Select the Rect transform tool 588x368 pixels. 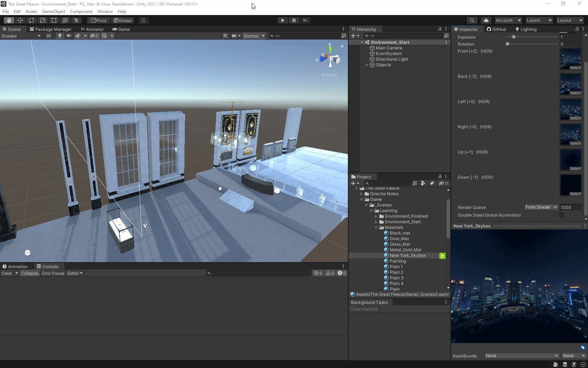coord(54,20)
